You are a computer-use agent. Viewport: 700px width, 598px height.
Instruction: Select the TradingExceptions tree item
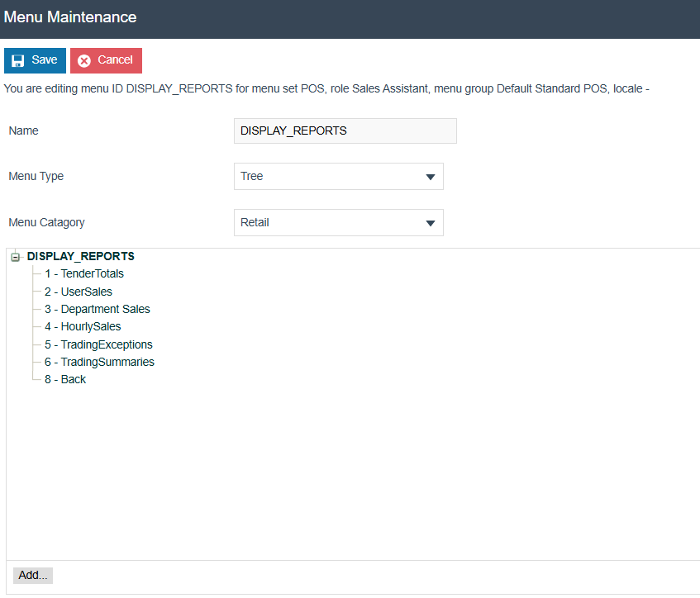pos(98,344)
